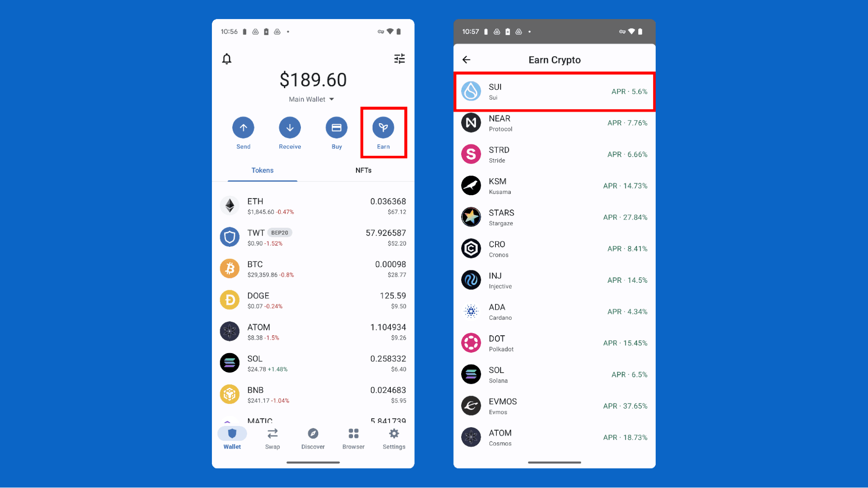Toggle filter settings icon top right

click(x=399, y=59)
